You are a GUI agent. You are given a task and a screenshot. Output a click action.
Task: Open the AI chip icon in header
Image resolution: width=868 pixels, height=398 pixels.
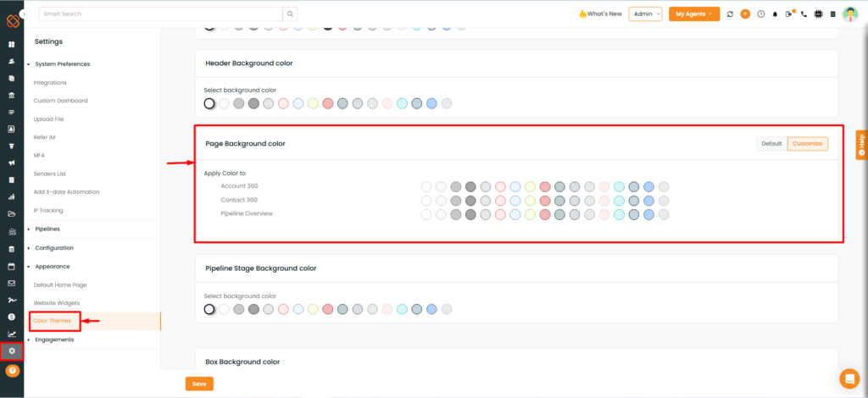point(818,14)
